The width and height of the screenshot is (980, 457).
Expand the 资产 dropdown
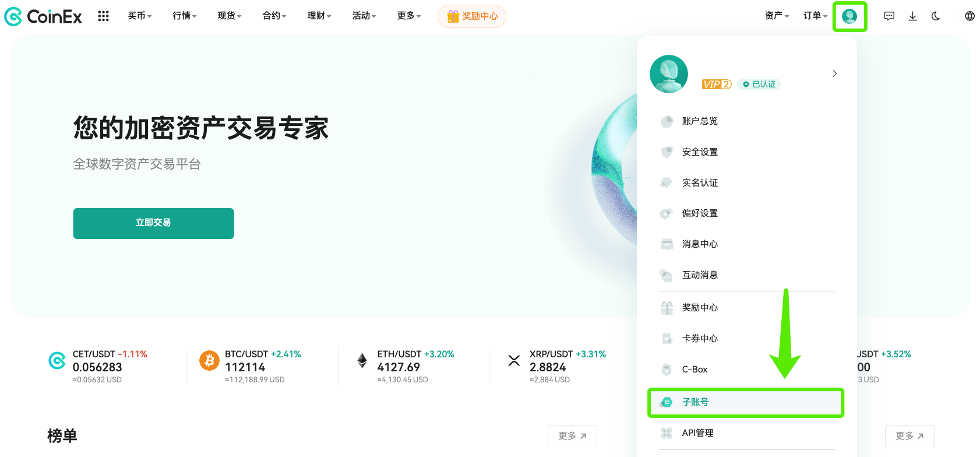tap(777, 16)
